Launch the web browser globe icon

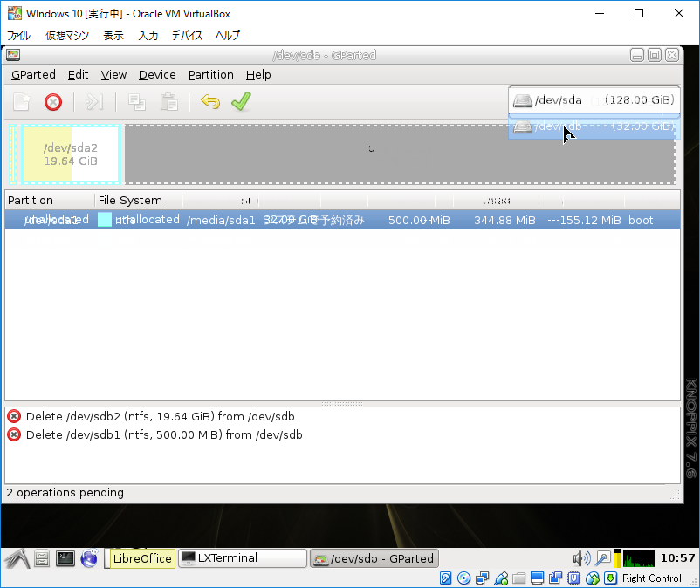tap(89, 558)
